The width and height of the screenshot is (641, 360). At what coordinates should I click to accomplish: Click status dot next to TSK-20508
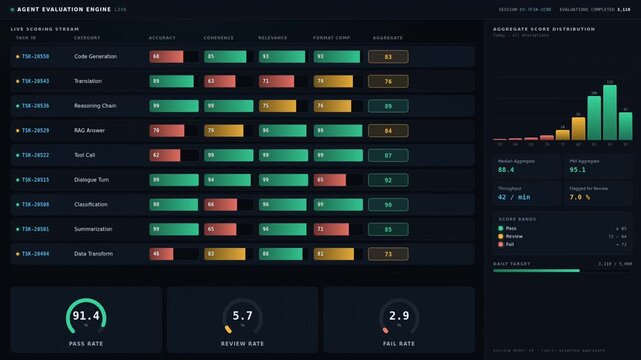tap(18, 205)
